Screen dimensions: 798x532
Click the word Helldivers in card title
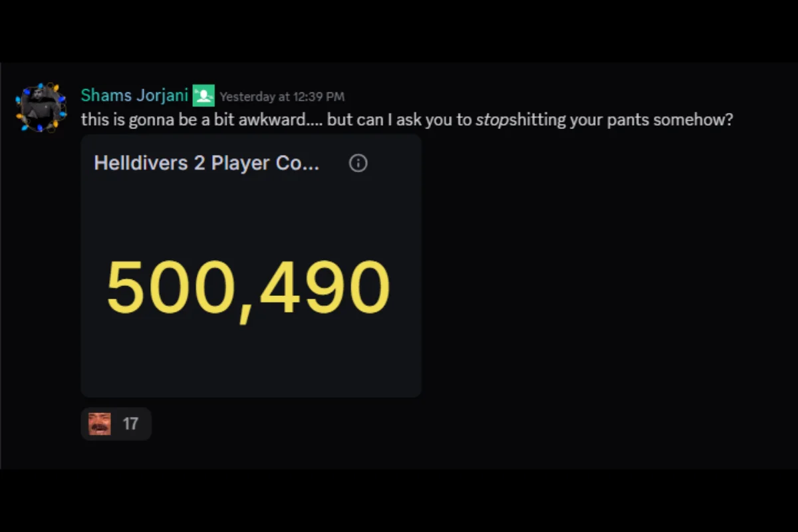pyautogui.click(x=141, y=164)
